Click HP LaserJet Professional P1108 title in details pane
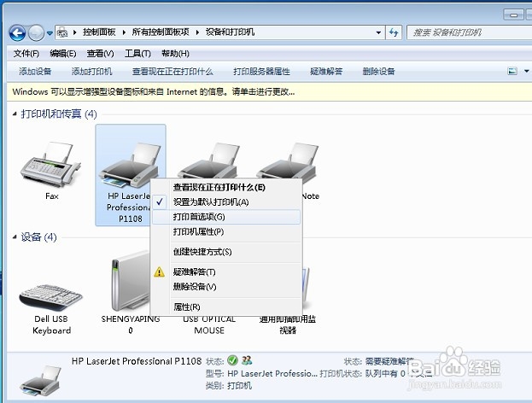Viewport: 532px width, 403px height. click(137, 361)
